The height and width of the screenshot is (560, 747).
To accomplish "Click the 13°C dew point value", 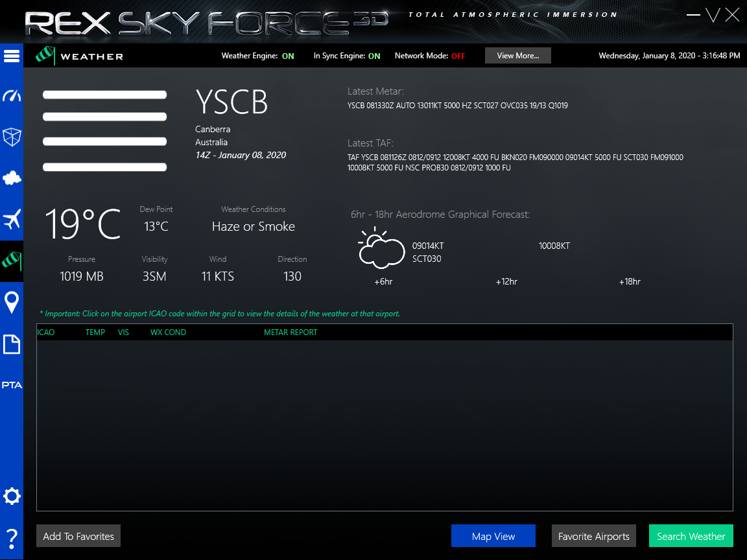I will pyautogui.click(x=156, y=226).
